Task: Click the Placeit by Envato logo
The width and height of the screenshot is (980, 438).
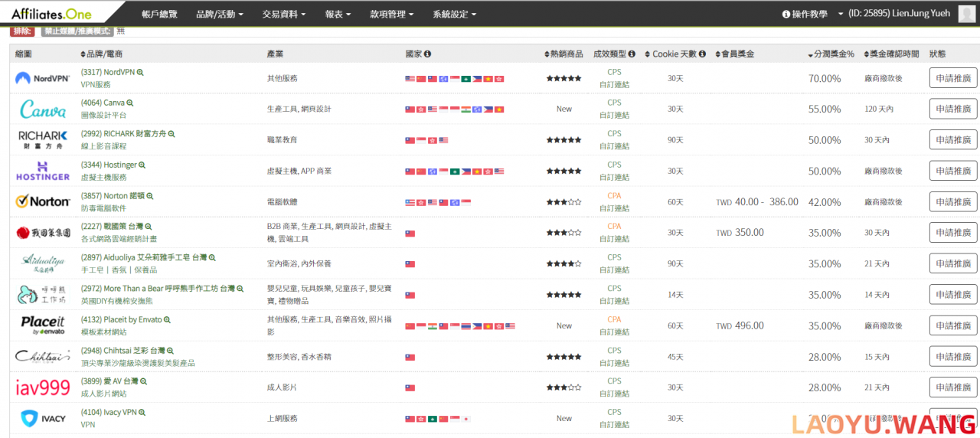Action: 43,325
